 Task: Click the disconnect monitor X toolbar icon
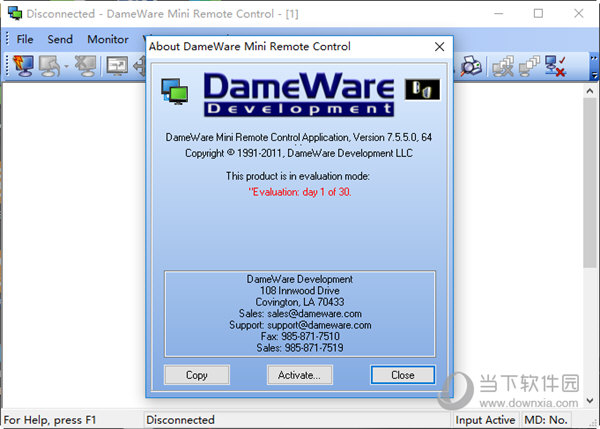pyautogui.click(x=86, y=66)
